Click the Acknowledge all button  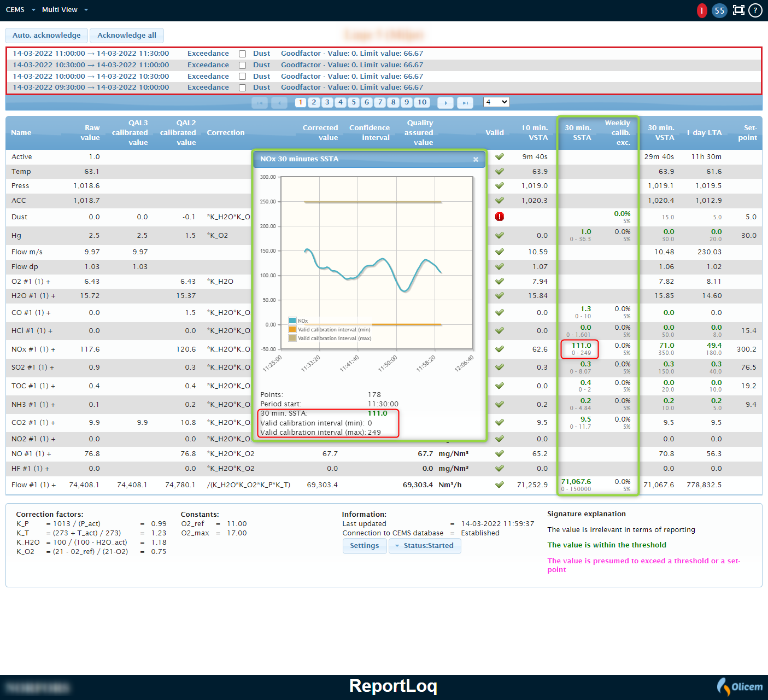(x=127, y=36)
